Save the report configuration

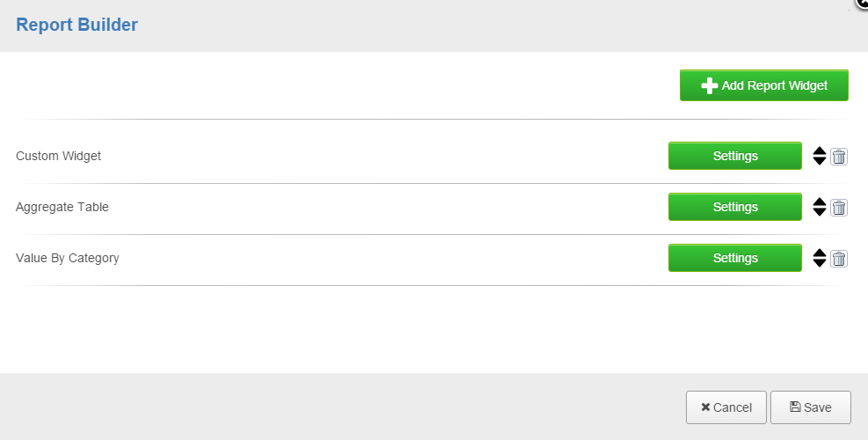(811, 407)
